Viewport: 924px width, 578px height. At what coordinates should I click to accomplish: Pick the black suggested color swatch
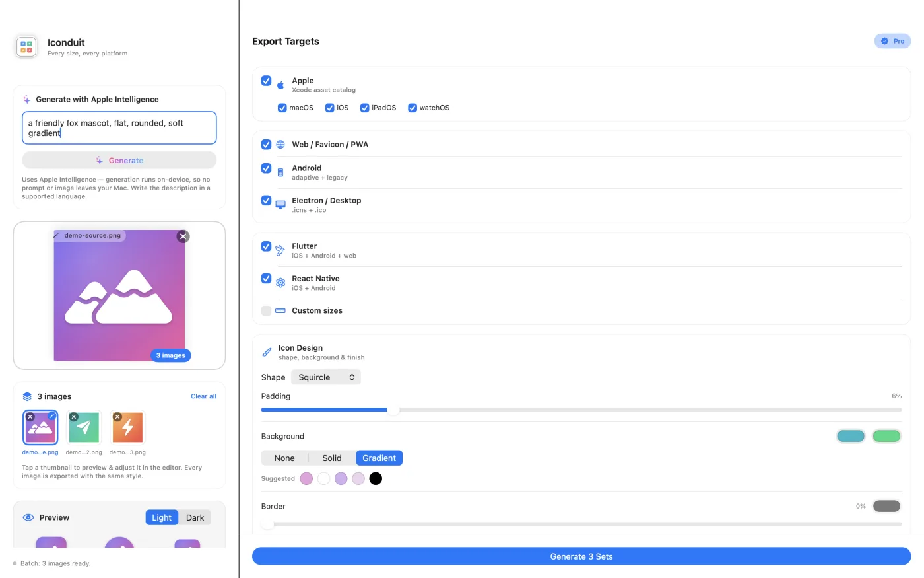tap(376, 478)
